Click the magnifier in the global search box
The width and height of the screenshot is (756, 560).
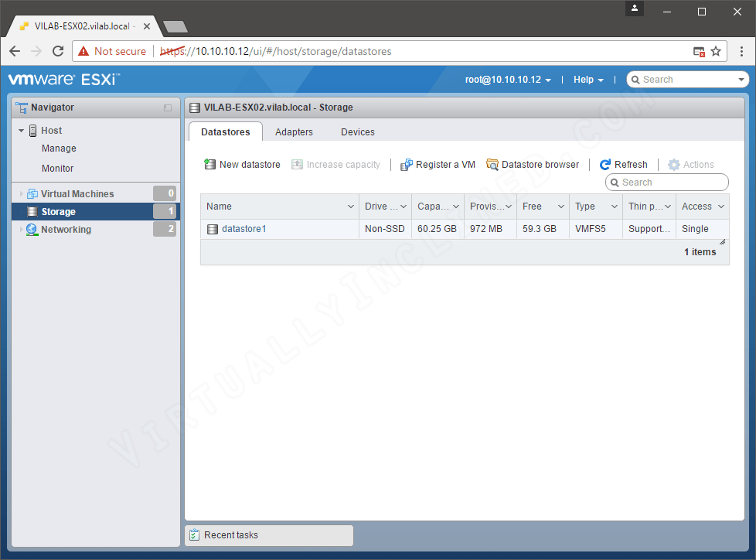635,79
